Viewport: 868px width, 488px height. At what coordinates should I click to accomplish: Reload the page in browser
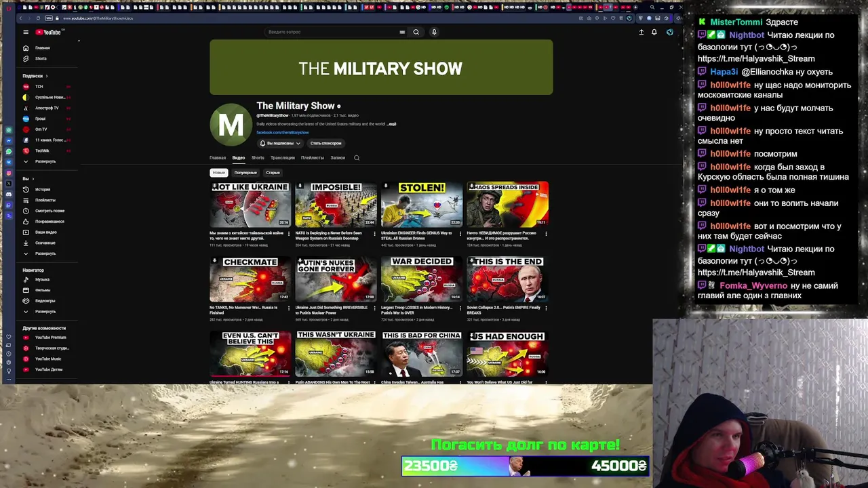pyautogui.click(x=38, y=18)
